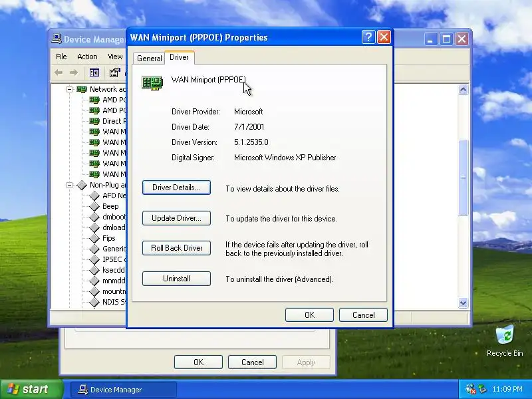The width and height of the screenshot is (532, 399).
Task: Click the Device Manager taskbar button
Action: [x=124, y=390]
